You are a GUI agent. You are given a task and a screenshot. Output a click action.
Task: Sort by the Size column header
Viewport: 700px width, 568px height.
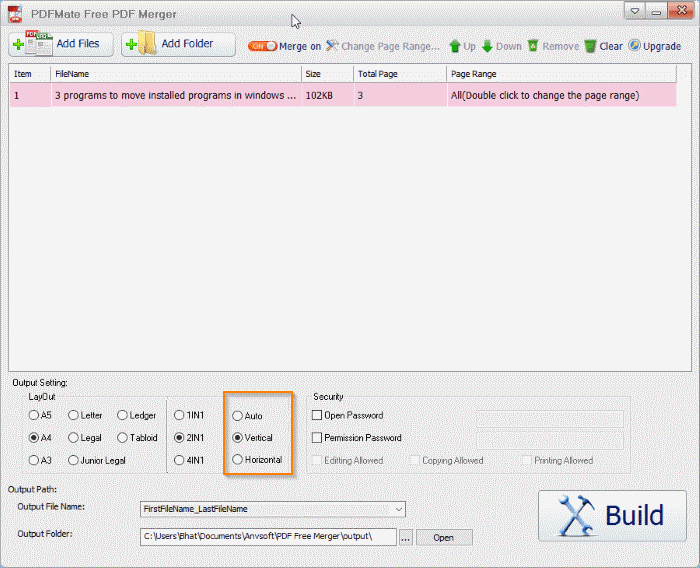coord(328,74)
